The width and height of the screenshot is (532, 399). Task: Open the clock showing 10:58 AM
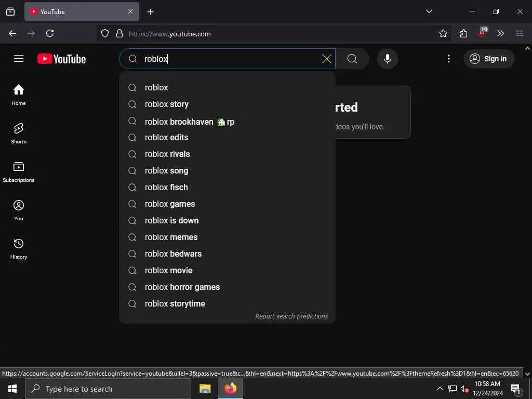487,389
